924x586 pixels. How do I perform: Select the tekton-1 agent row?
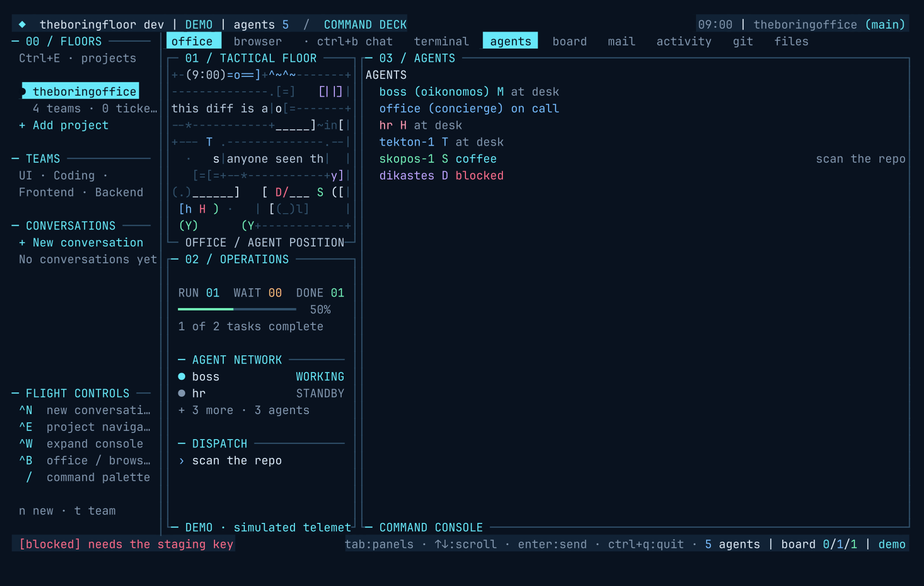point(441,142)
